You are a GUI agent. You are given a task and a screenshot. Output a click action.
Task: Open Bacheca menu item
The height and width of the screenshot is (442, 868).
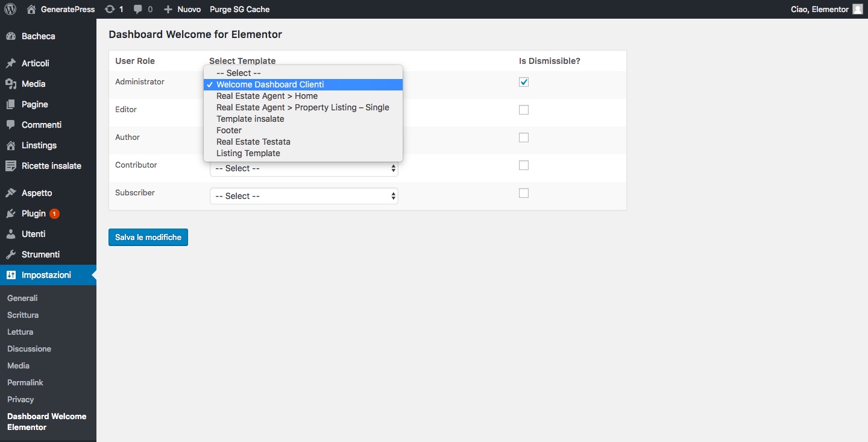48,36
